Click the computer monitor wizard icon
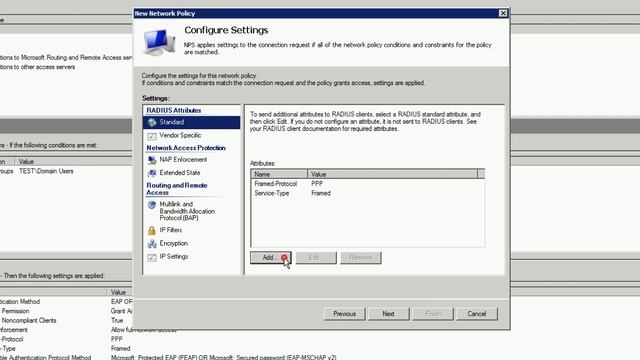Screen dimensions: 640x360 159,42
